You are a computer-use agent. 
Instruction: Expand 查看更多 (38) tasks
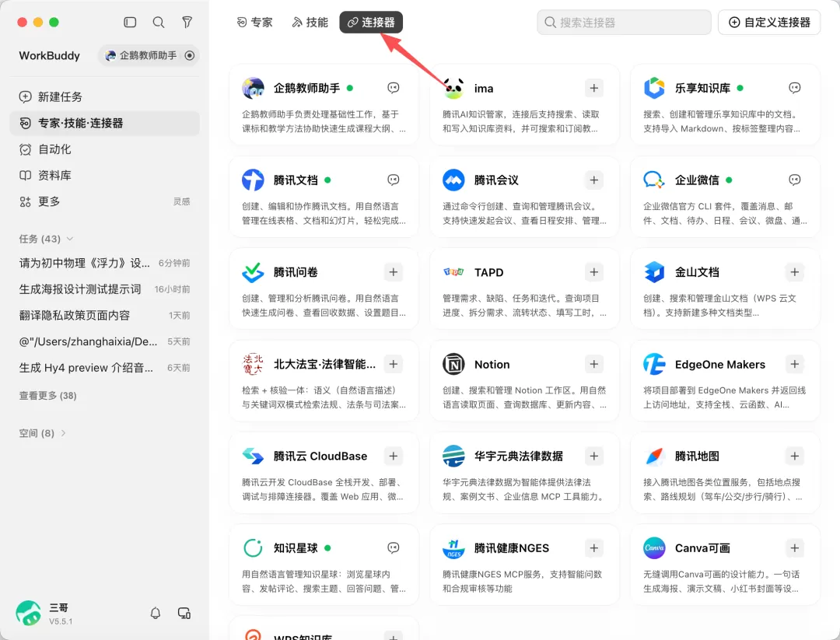pos(47,395)
